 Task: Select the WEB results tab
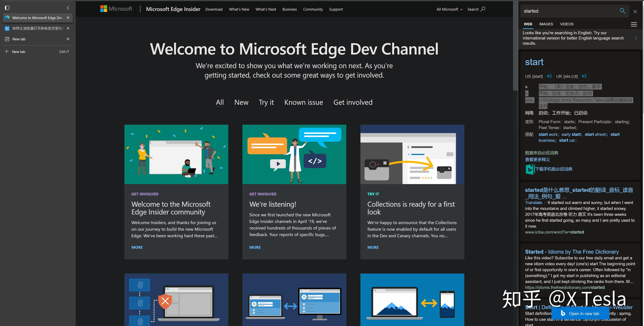tap(528, 24)
